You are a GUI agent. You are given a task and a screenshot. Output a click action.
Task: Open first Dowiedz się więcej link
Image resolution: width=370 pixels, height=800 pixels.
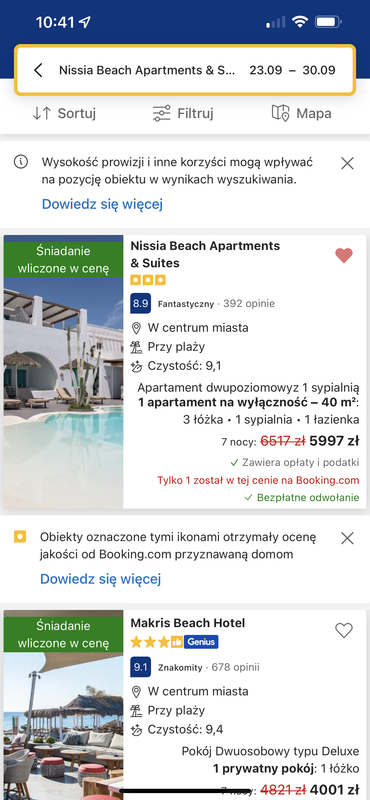coord(102,204)
